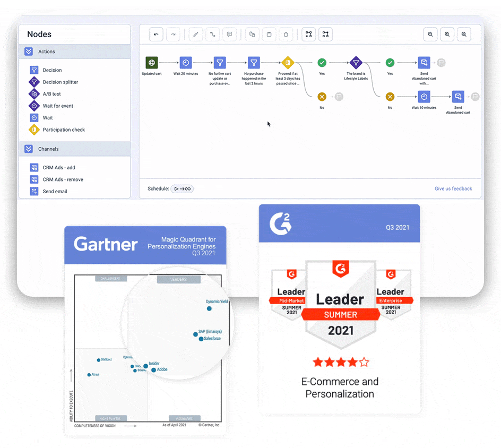The width and height of the screenshot is (501, 448).
Task: Click the Leader Enterprise Summer 2021 badge
Action: pos(394,294)
